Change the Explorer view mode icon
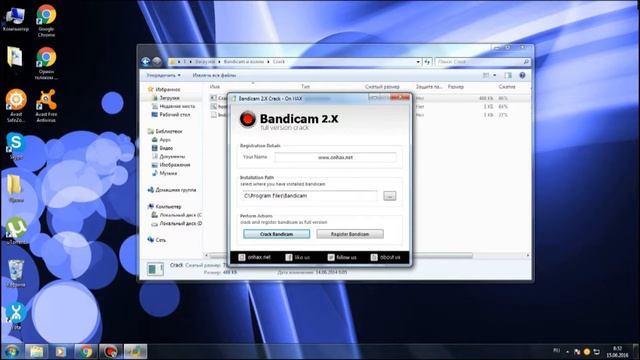The height and width of the screenshot is (360, 640). tap(486, 76)
